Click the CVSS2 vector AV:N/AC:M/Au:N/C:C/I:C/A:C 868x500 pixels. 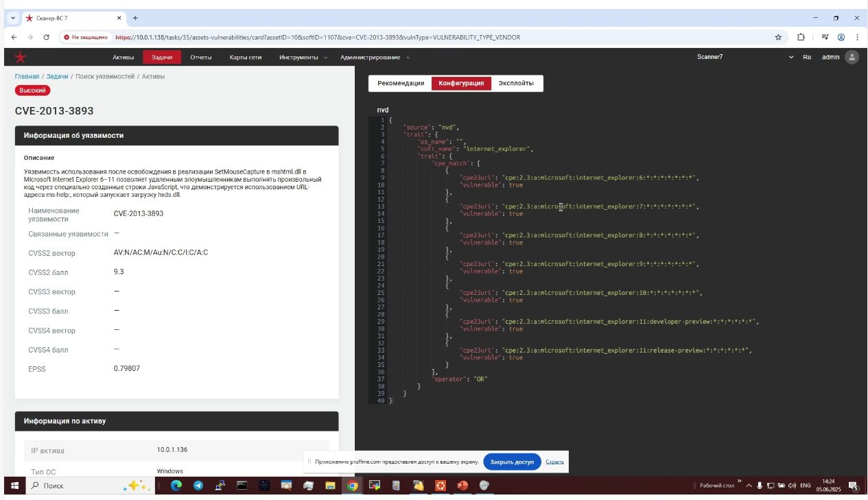[161, 252]
